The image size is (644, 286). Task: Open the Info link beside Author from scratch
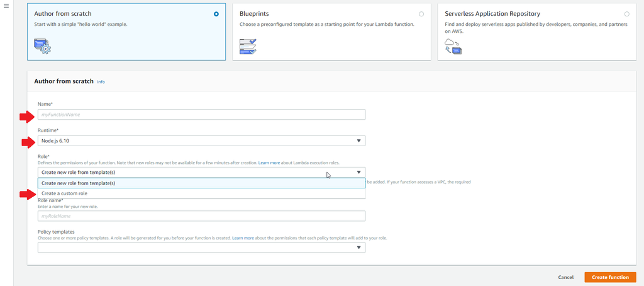coord(101,82)
